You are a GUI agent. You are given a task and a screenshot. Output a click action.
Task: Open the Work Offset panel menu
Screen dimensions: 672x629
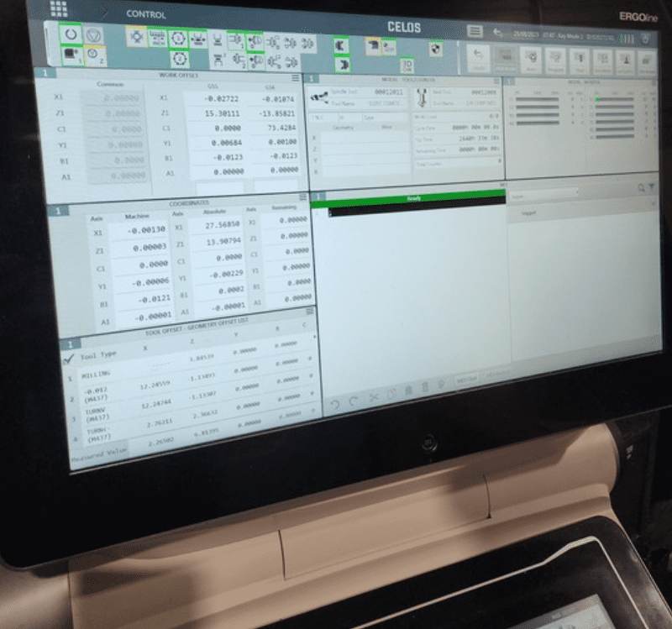pyautogui.click(x=296, y=77)
